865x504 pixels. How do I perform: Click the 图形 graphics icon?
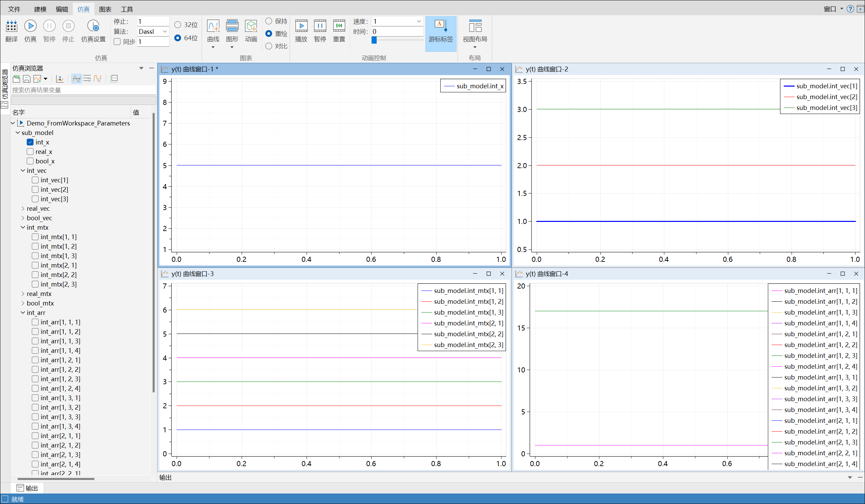tap(232, 26)
